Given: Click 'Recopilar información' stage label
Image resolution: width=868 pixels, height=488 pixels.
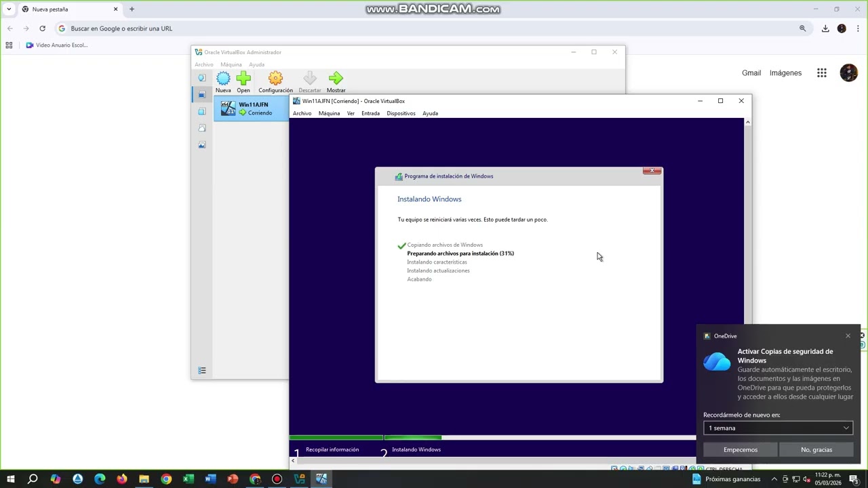Looking at the screenshot, I should [x=332, y=449].
